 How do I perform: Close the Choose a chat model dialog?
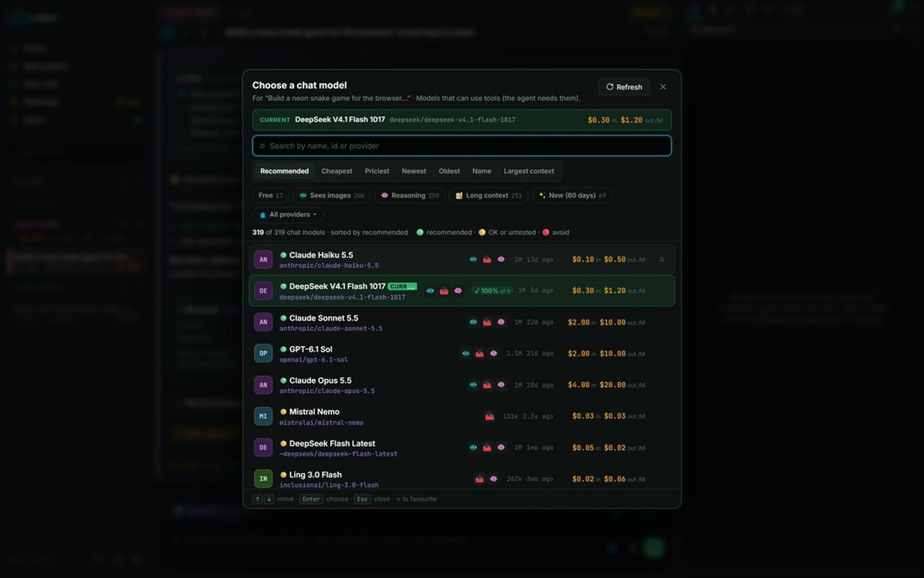pyautogui.click(x=663, y=87)
